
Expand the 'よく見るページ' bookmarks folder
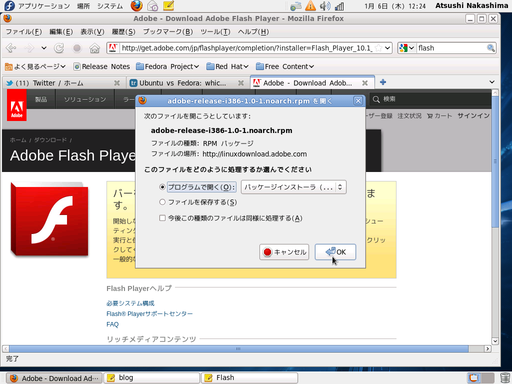[35, 67]
